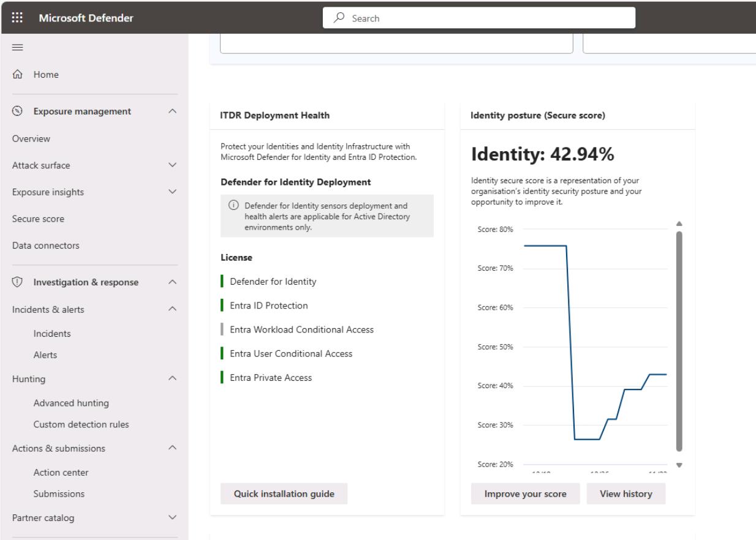Click the search magnifier icon
Viewport: 756px width, 540px height.
click(x=338, y=18)
